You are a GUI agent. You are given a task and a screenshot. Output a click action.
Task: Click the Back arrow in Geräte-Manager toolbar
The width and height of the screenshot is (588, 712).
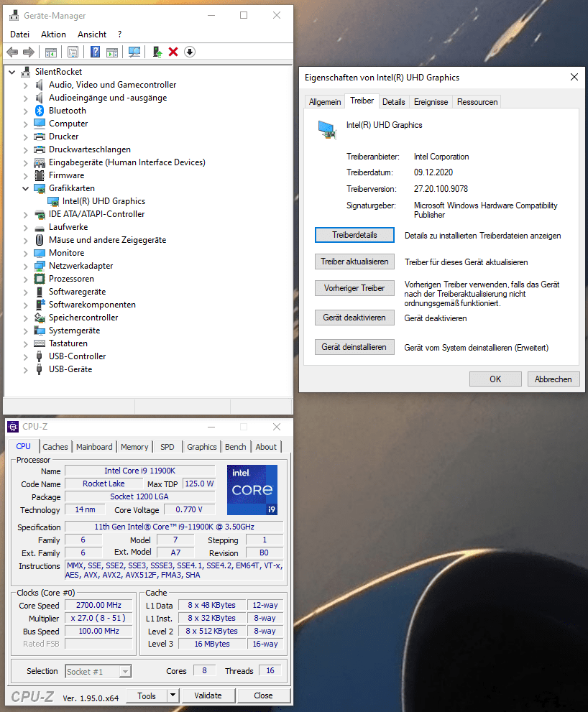(12, 52)
